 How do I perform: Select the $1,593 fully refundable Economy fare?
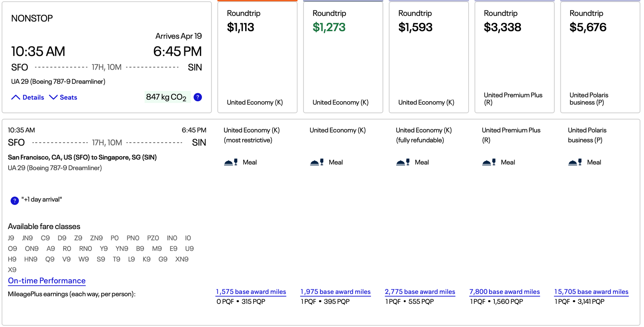[x=429, y=57]
